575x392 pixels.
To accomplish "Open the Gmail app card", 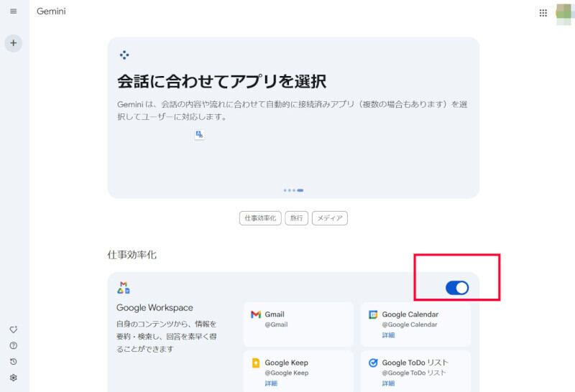I will point(298,325).
